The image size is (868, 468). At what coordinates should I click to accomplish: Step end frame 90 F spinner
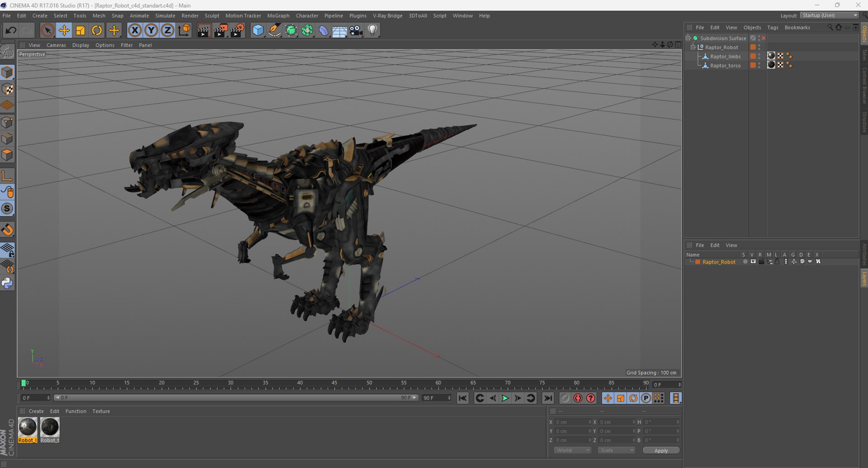(x=449, y=398)
